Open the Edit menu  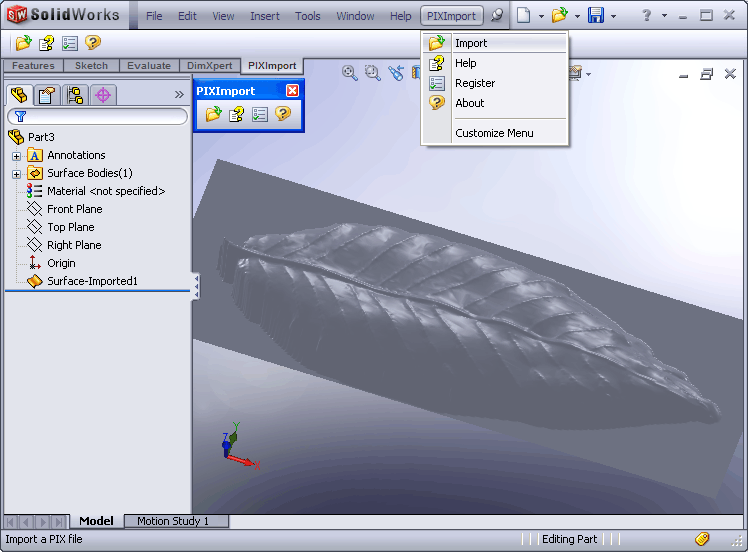[x=187, y=16]
